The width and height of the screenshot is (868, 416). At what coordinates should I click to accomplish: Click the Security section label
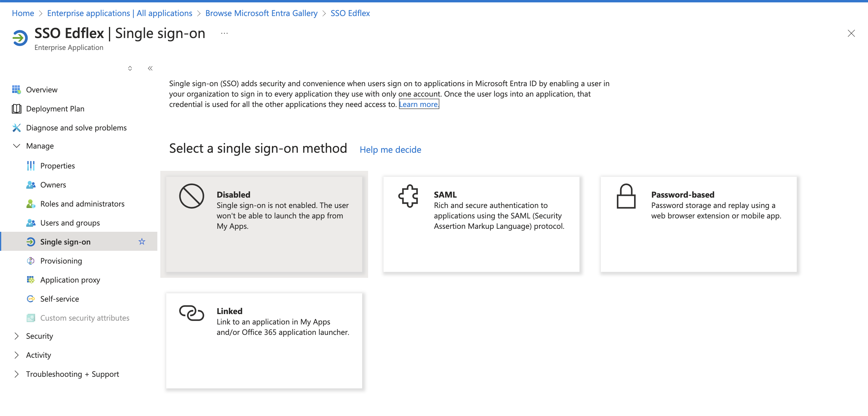[39, 336]
